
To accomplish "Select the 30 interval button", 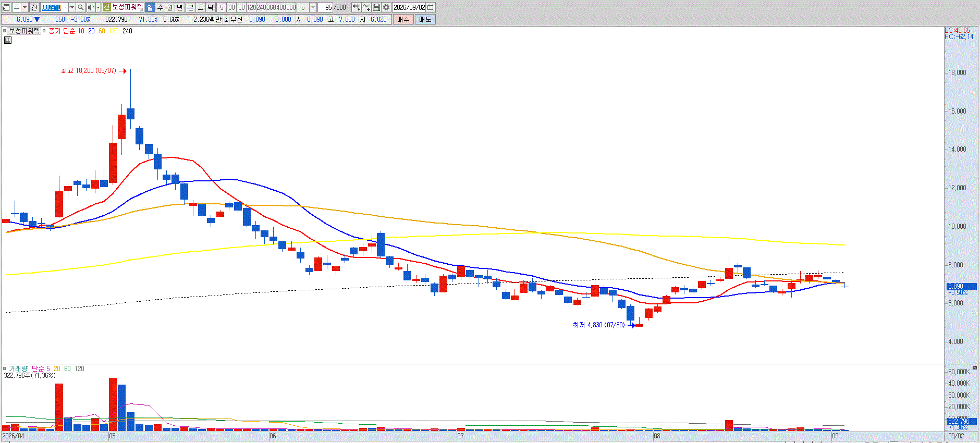I will point(231,7).
